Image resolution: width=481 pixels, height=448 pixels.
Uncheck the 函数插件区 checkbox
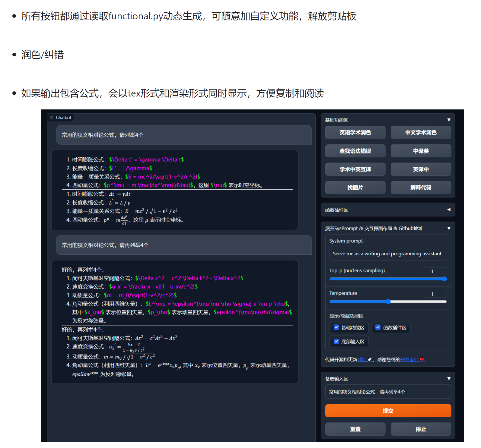[378, 327]
